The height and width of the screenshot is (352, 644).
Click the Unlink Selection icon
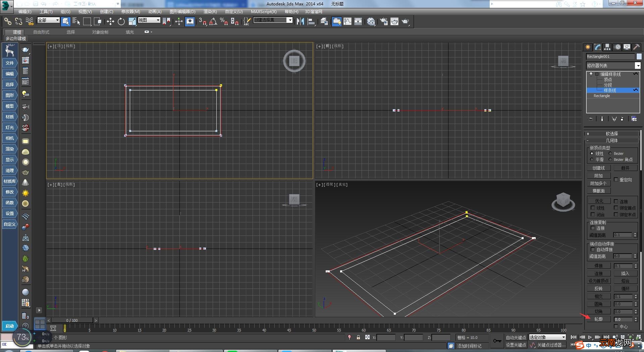18,21
